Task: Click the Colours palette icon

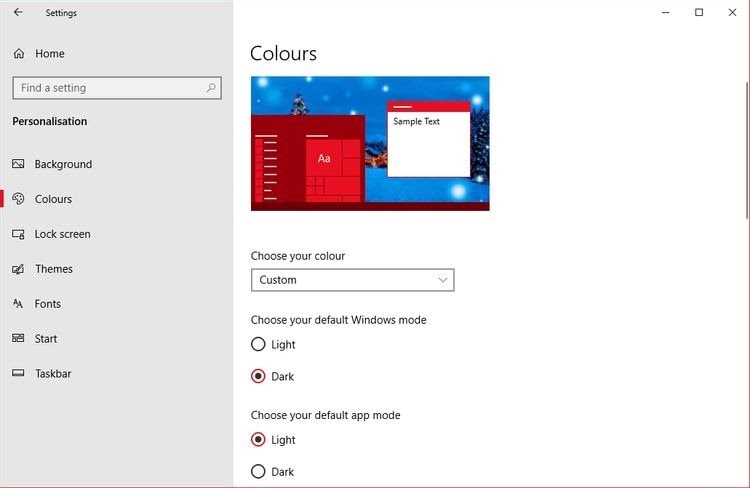Action: point(18,199)
